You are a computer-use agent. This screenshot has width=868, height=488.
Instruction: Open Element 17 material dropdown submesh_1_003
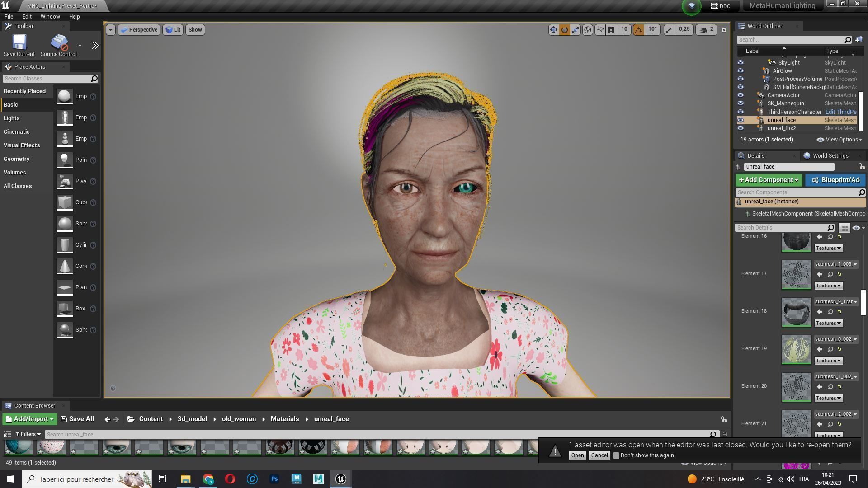coord(836,264)
